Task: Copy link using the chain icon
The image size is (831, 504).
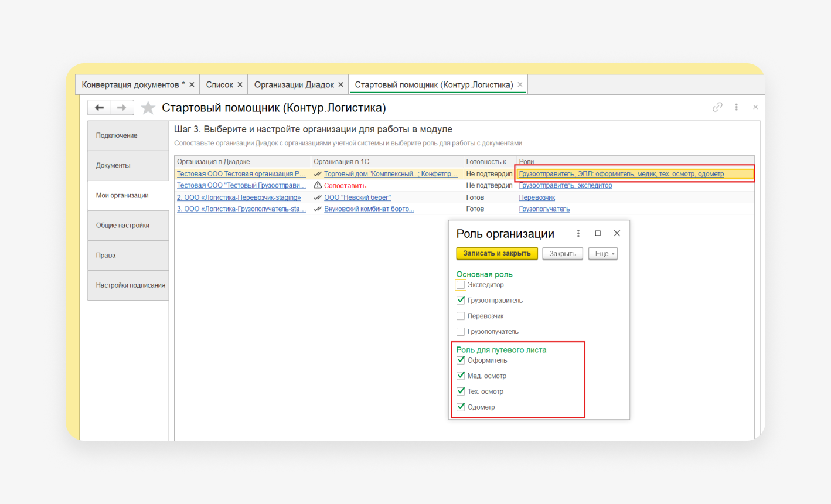Action: [717, 107]
